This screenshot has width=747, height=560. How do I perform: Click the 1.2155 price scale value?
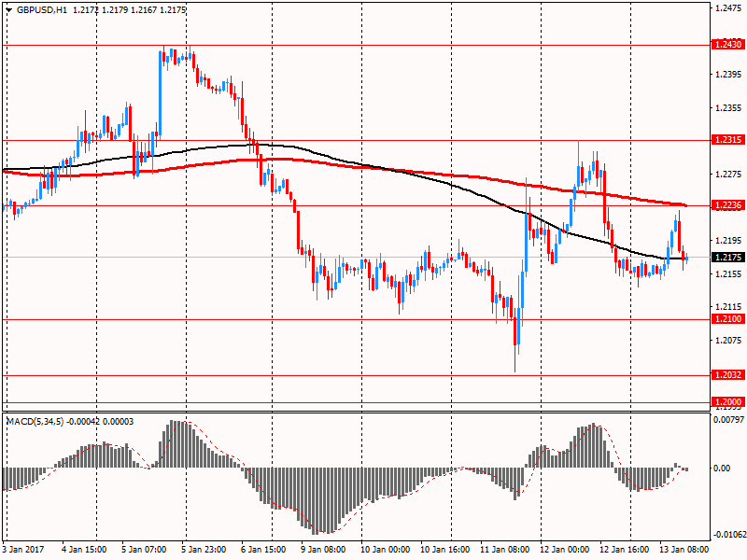coord(728,273)
